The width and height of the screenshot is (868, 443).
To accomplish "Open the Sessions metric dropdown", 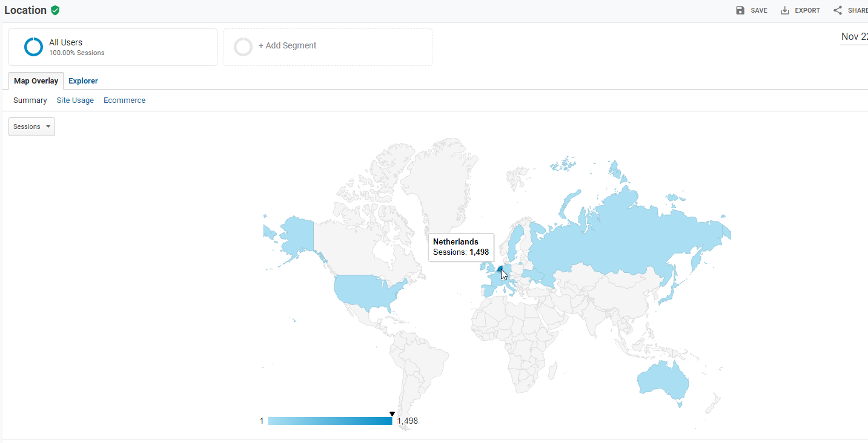I will coord(31,126).
